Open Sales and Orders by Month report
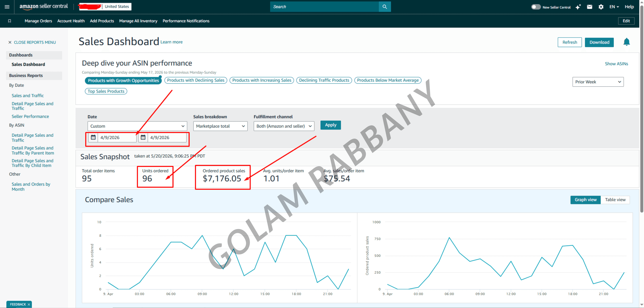This screenshot has width=644, height=308. tap(31, 187)
